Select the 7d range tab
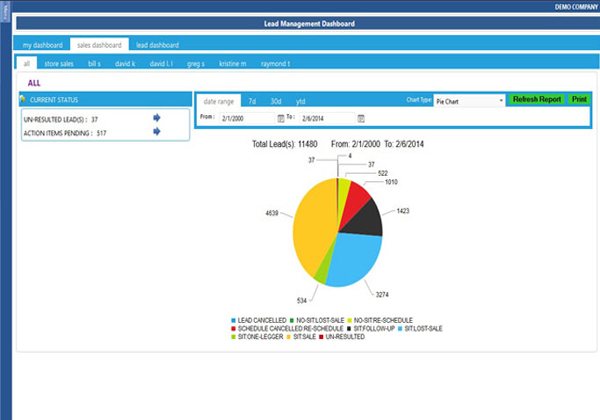The width and height of the screenshot is (600, 420). point(252,101)
